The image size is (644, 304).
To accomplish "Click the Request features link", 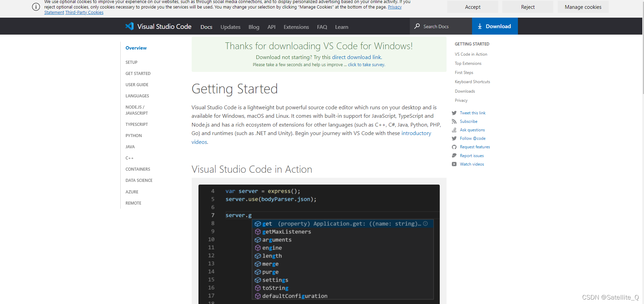I will 475,147.
